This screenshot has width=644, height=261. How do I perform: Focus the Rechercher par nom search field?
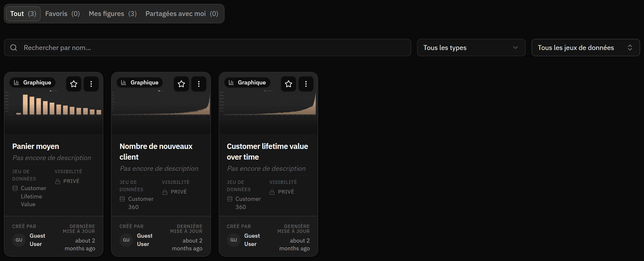coord(208,48)
